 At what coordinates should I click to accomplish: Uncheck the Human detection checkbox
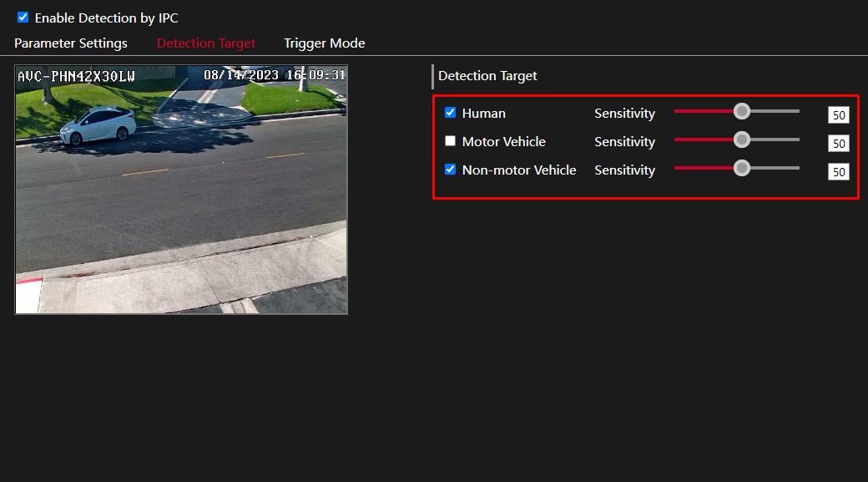click(450, 113)
